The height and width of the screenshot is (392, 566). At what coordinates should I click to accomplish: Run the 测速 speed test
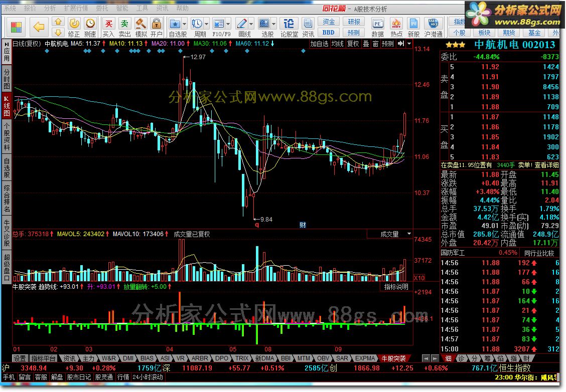90,28
